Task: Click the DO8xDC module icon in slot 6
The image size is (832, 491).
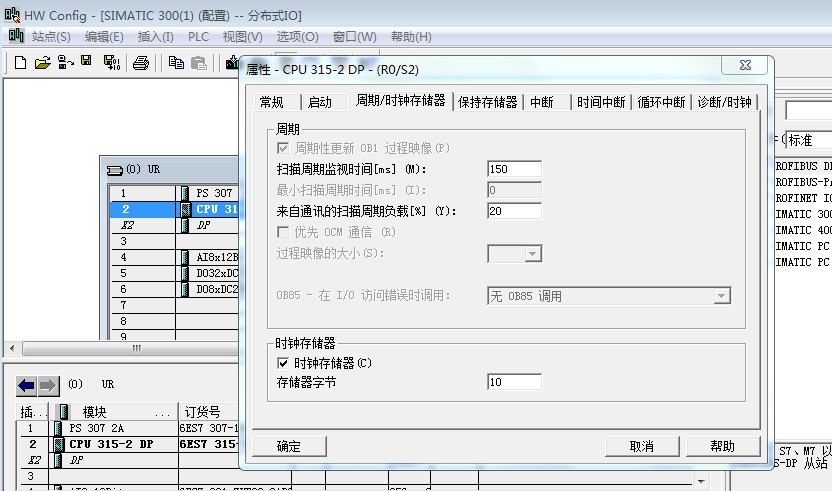Action: pos(185,289)
